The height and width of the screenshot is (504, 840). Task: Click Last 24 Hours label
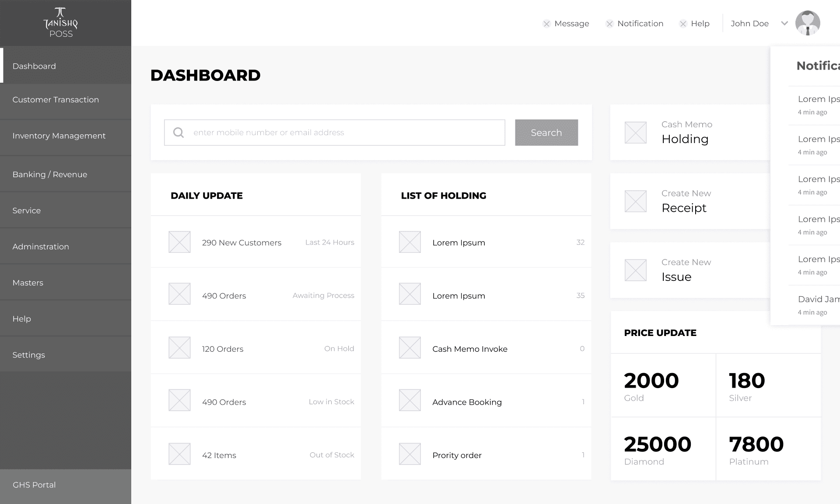pos(330,242)
